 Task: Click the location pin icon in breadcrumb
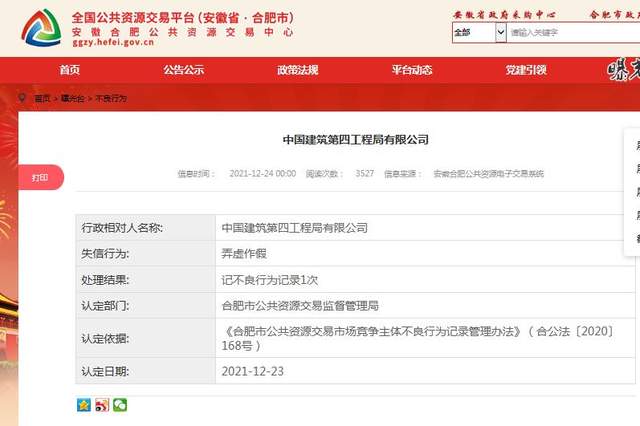click(x=22, y=98)
